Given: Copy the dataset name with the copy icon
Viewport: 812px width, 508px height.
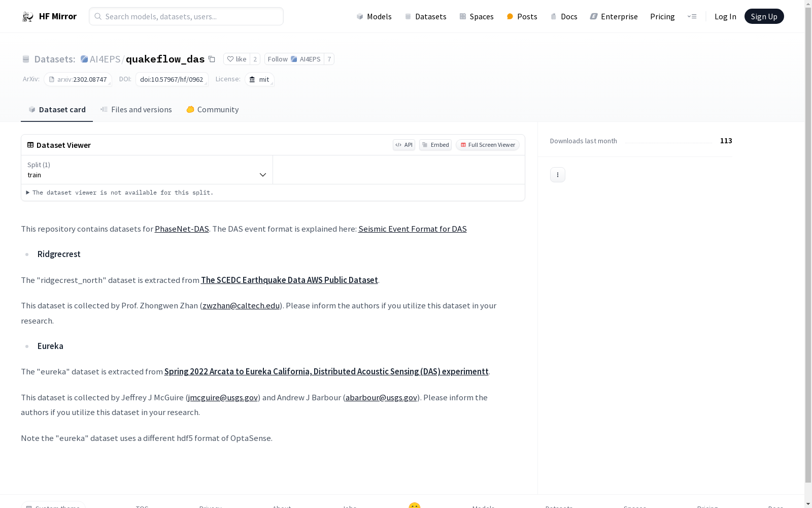Looking at the screenshot, I should tap(212, 59).
